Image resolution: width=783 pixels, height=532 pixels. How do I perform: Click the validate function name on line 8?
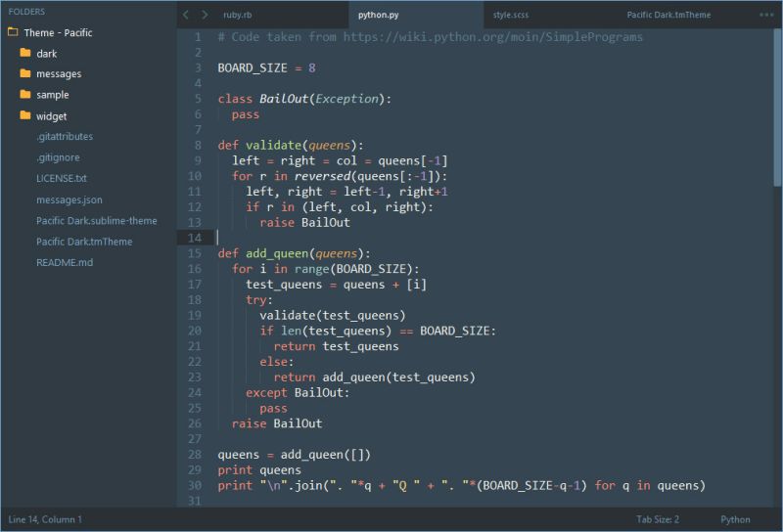[273, 146]
